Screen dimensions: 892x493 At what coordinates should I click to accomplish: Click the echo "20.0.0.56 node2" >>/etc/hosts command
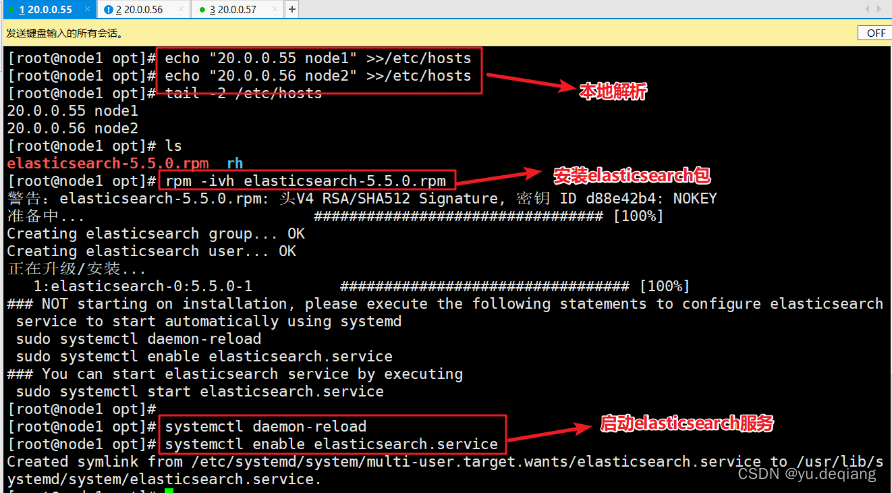pyautogui.click(x=318, y=76)
